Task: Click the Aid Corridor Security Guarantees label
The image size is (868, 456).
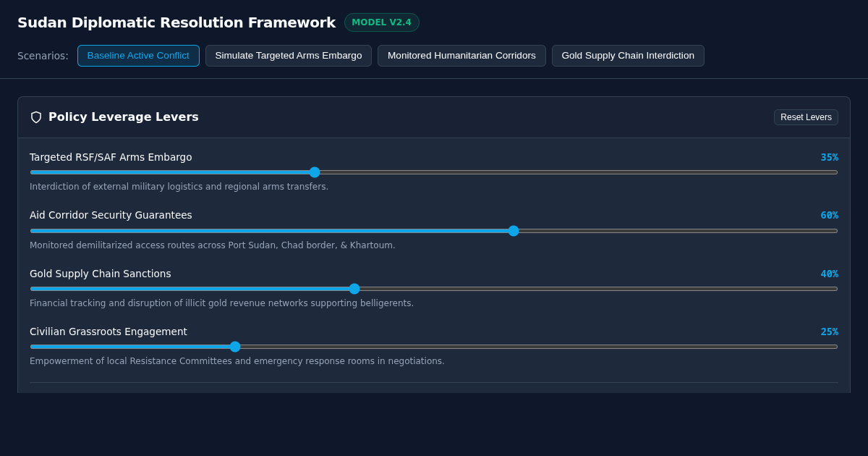Action: click(111, 215)
